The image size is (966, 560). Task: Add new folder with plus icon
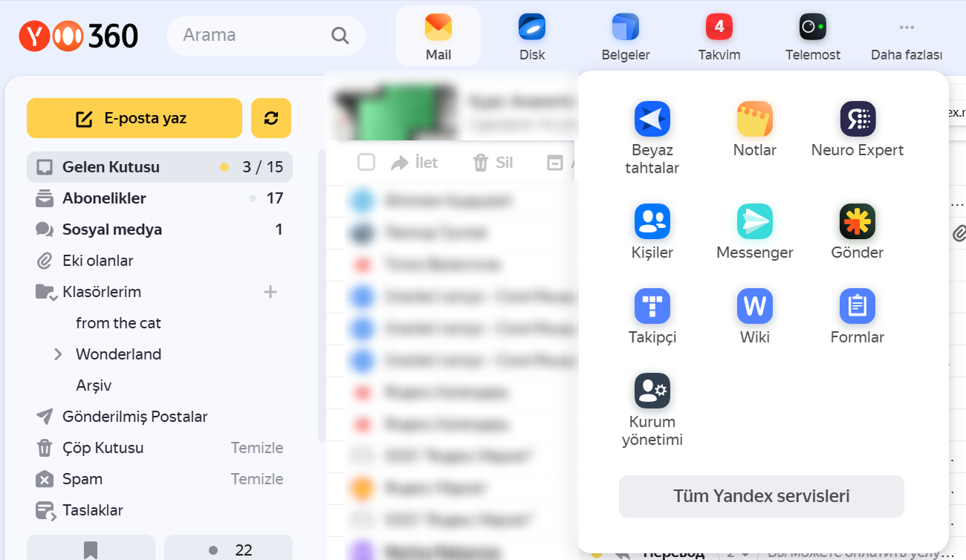click(x=270, y=292)
